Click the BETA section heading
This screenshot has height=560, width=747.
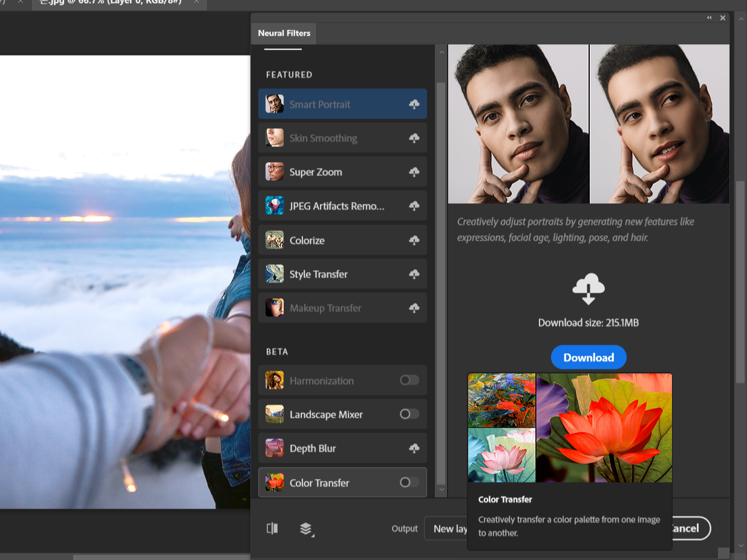point(277,351)
